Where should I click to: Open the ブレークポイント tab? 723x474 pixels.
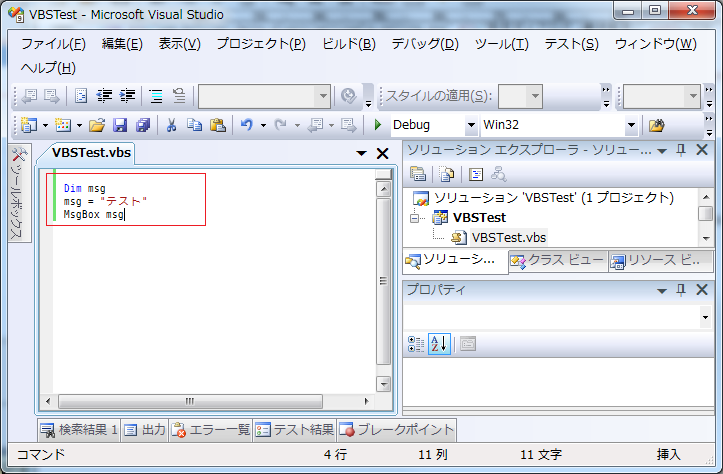point(397,430)
